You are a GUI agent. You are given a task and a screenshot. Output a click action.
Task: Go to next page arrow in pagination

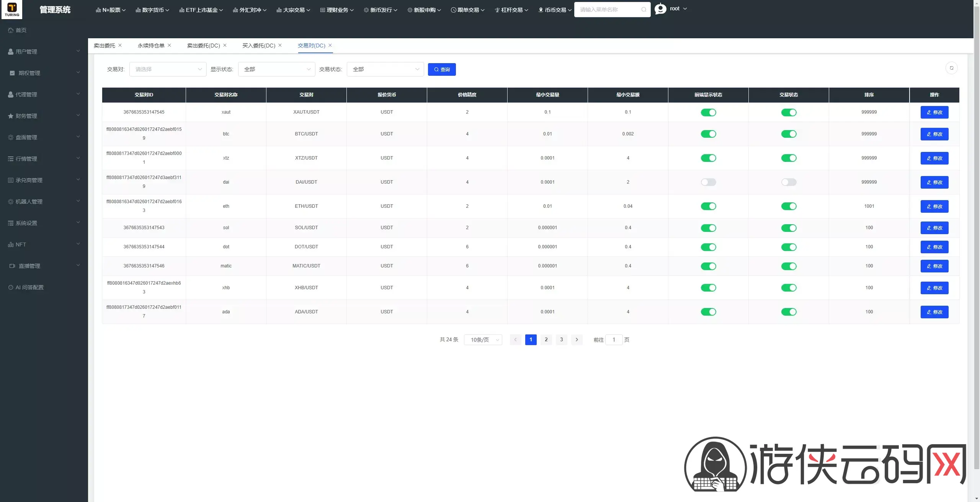[x=577, y=340]
